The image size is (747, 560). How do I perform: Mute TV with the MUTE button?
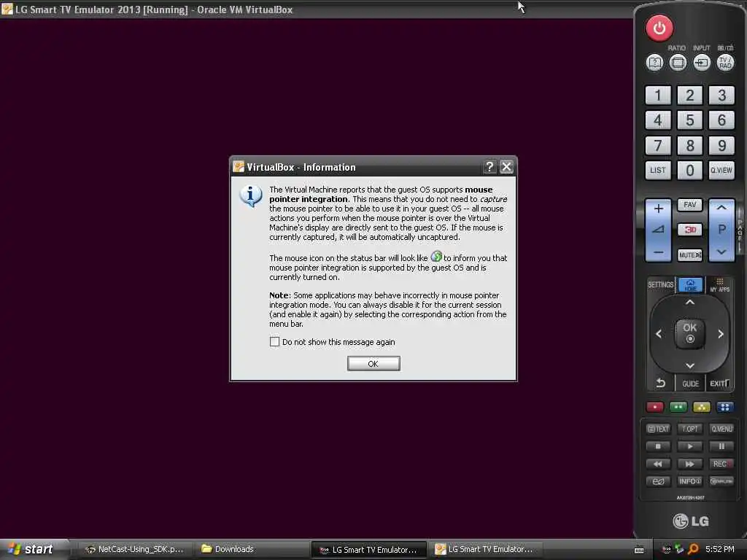[690, 255]
